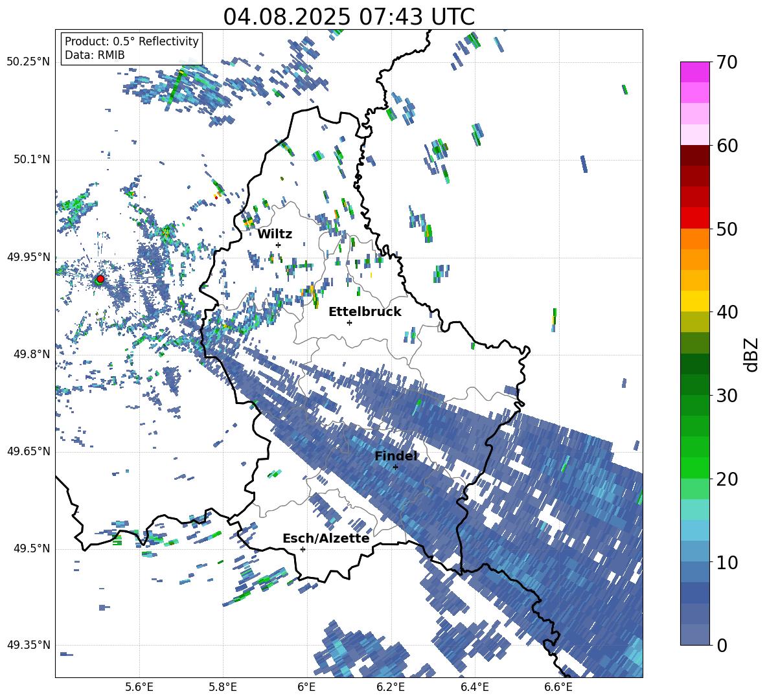Click the 49.35°N latitude label
This screenshot has height=700, width=767.
click(29, 645)
